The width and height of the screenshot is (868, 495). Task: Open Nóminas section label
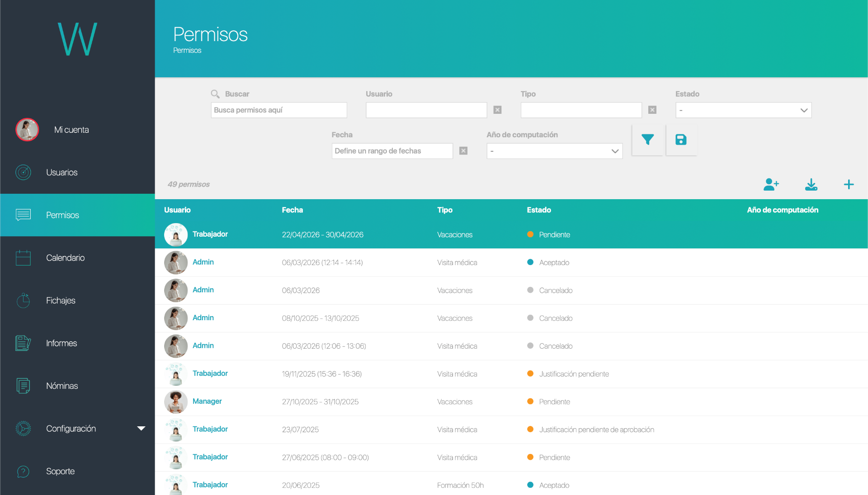(x=62, y=386)
